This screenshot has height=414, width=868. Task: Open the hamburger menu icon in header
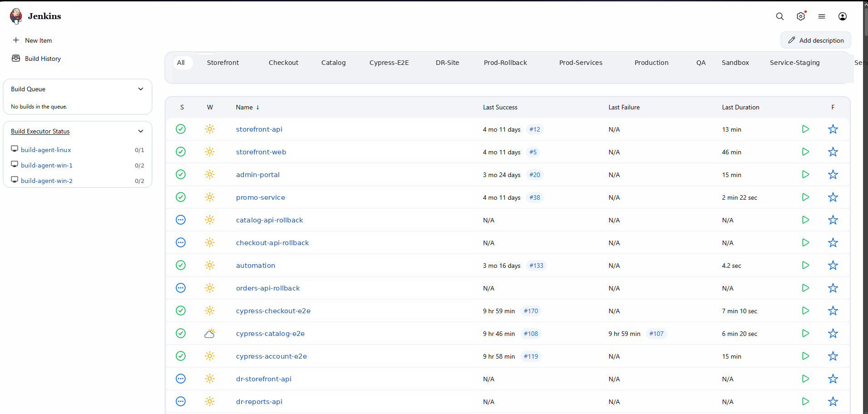[822, 16]
